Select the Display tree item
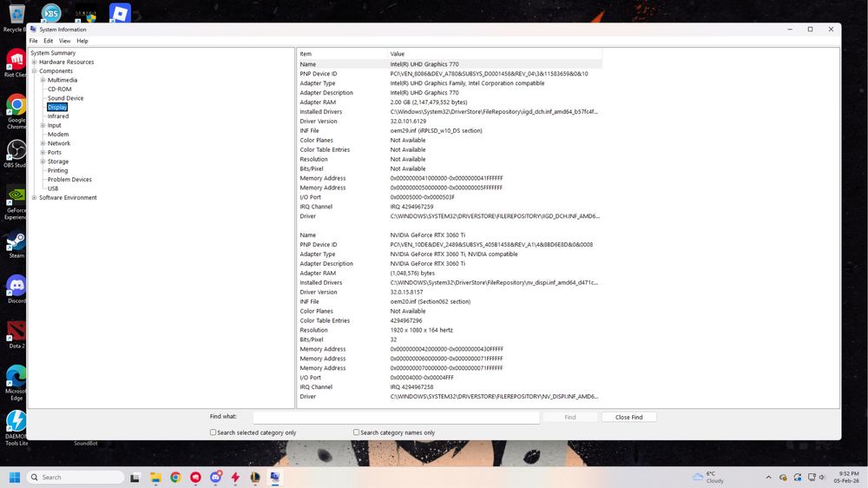 click(x=57, y=107)
